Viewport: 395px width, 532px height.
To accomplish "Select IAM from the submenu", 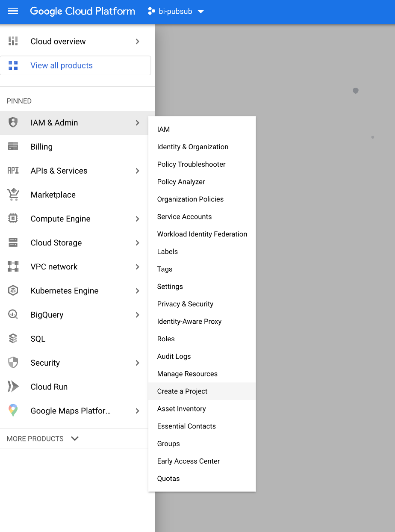I will pyautogui.click(x=202, y=129).
